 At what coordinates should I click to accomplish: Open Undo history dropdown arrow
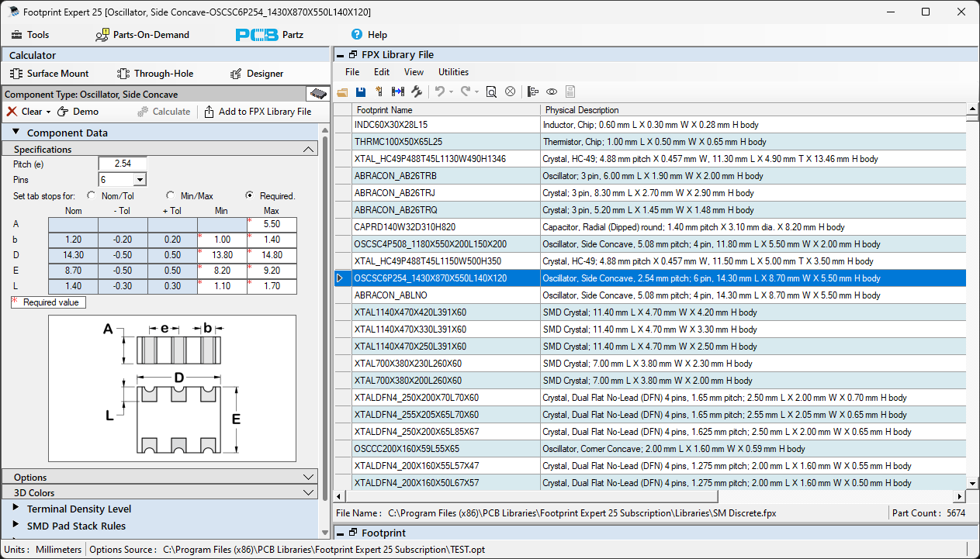tap(451, 91)
